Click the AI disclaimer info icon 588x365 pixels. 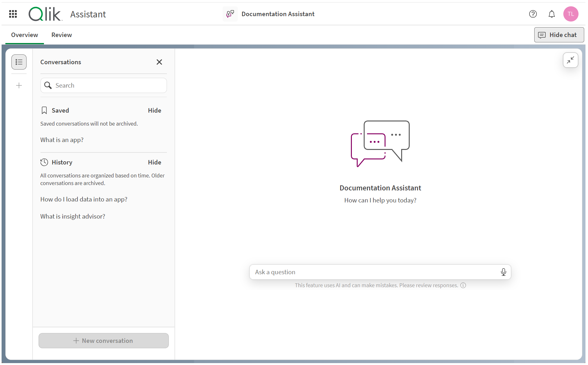463,285
